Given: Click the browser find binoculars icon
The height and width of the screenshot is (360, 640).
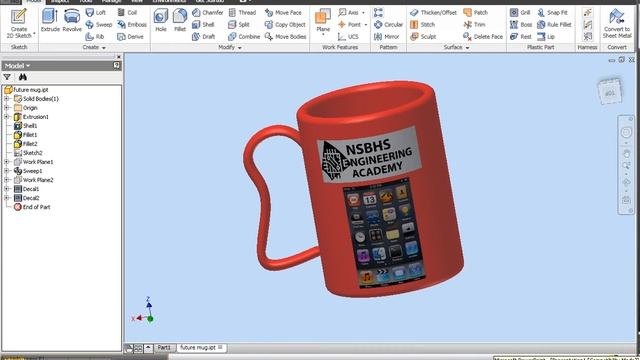Looking at the screenshot, I should tap(22, 77).
